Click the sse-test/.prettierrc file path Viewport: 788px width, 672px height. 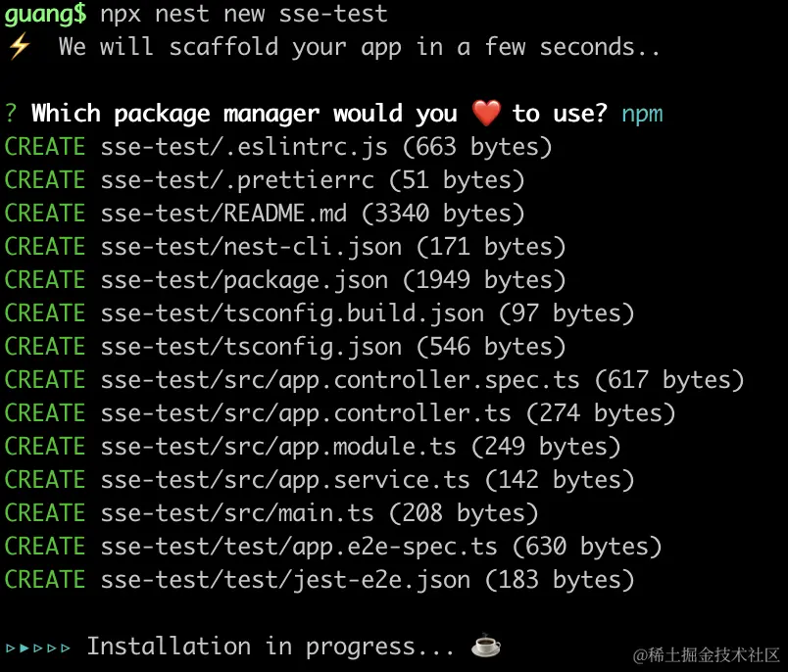[237, 180]
